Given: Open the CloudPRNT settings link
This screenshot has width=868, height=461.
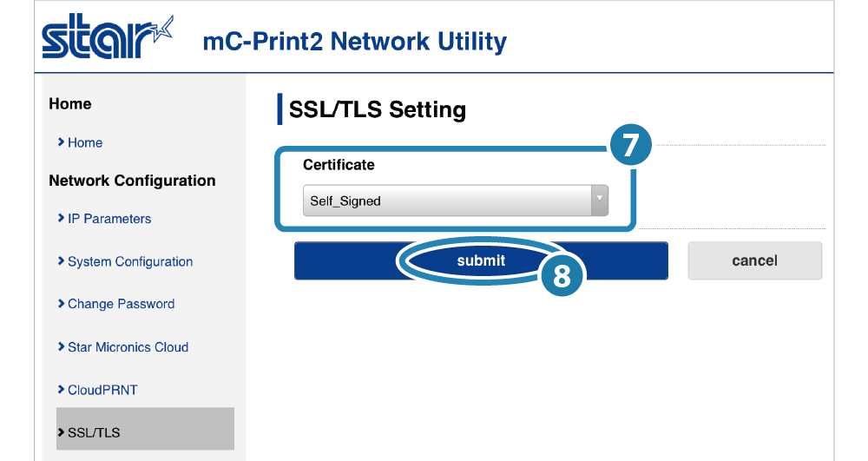Looking at the screenshot, I should click(x=102, y=390).
